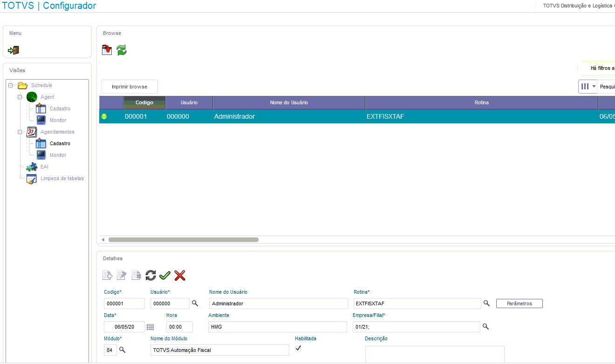This screenshot has width=615, height=364.
Task: Click the green status dot of row 000001
Action: click(104, 116)
